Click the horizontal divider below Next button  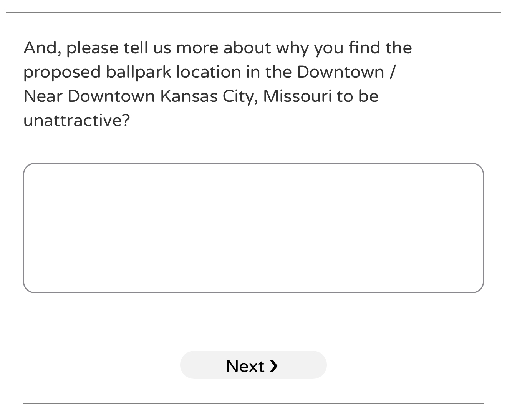tap(253, 403)
